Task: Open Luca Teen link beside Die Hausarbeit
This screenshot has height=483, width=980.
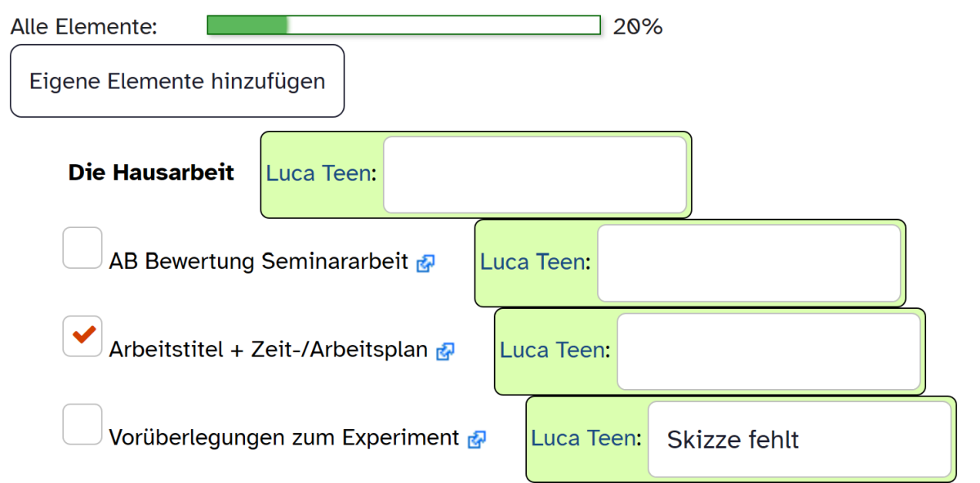Action: [x=318, y=174]
